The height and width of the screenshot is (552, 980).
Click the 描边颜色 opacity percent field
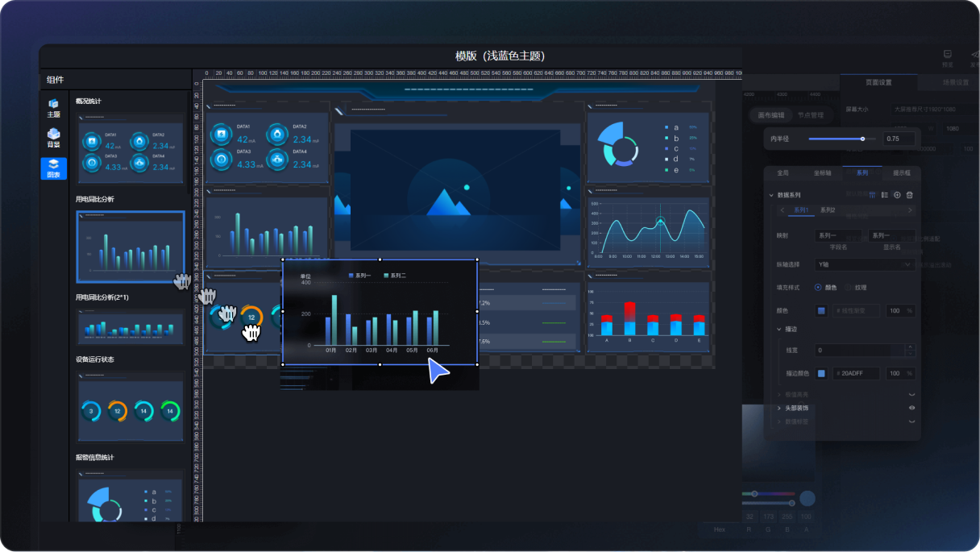[900, 373]
